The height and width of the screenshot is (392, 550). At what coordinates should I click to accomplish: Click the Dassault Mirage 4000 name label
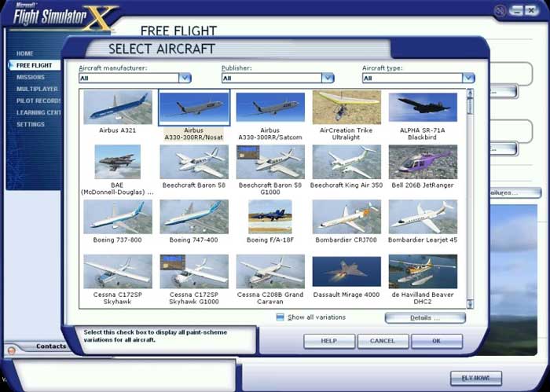346,295
